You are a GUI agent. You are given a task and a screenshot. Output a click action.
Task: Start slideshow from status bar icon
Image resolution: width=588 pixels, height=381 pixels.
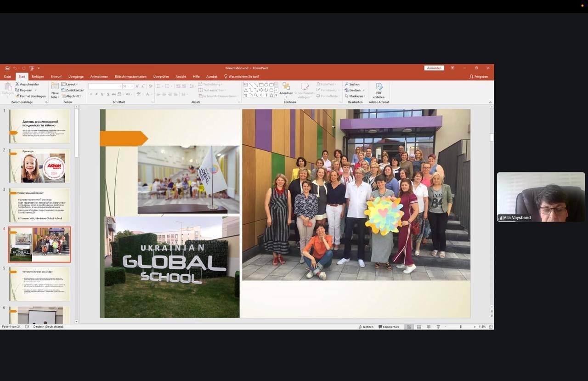click(438, 327)
